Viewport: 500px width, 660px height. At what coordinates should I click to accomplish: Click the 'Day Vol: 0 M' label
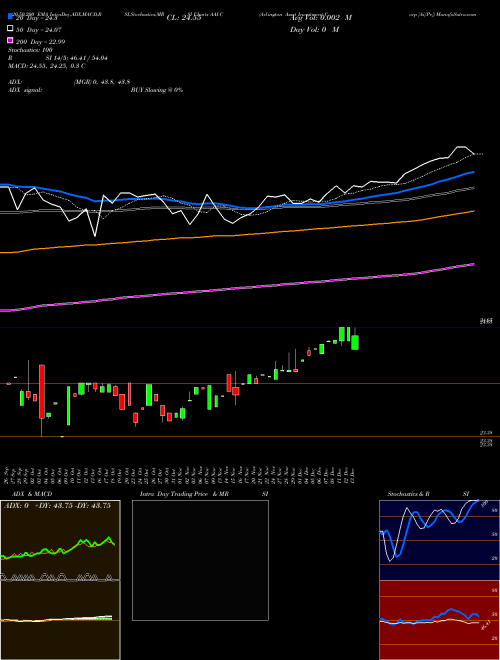pyautogui.click(x=314, y=29)
